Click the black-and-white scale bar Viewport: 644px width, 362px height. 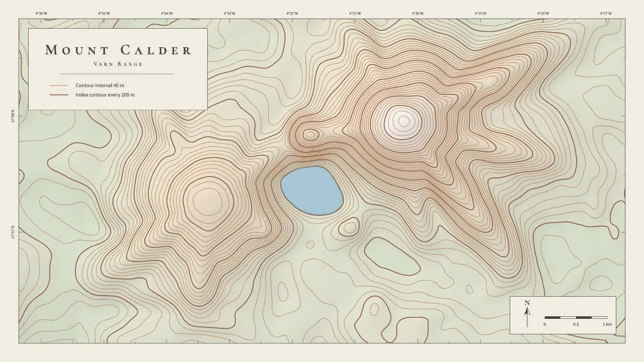click(576, 317)
